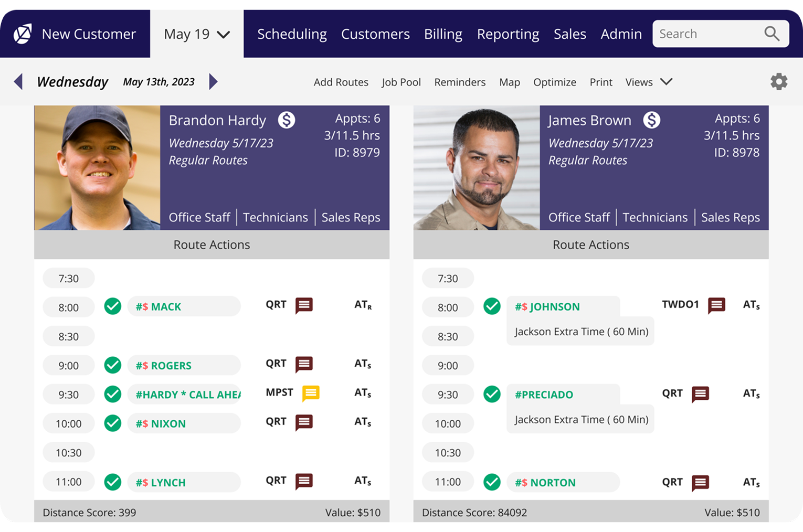The width and height of the screenshot is (803, 532).
Task: Open note icon for PRECIADO appointment
Action: coord(700,394)
